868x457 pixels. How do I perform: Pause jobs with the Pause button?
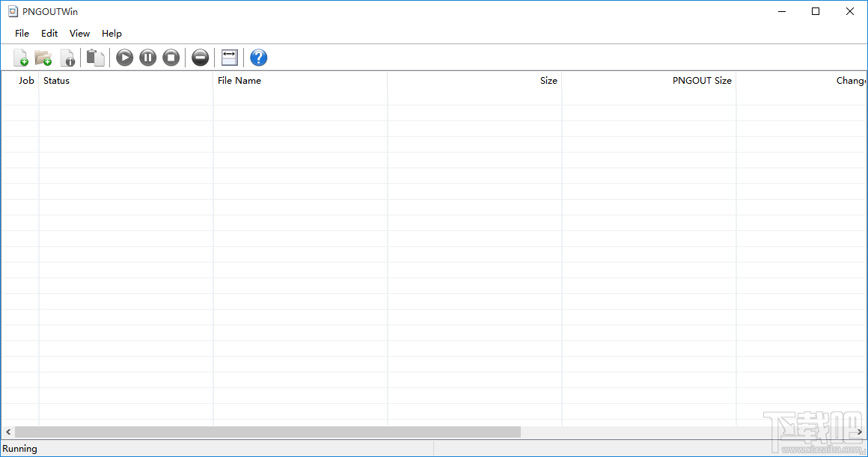[148, 58]
